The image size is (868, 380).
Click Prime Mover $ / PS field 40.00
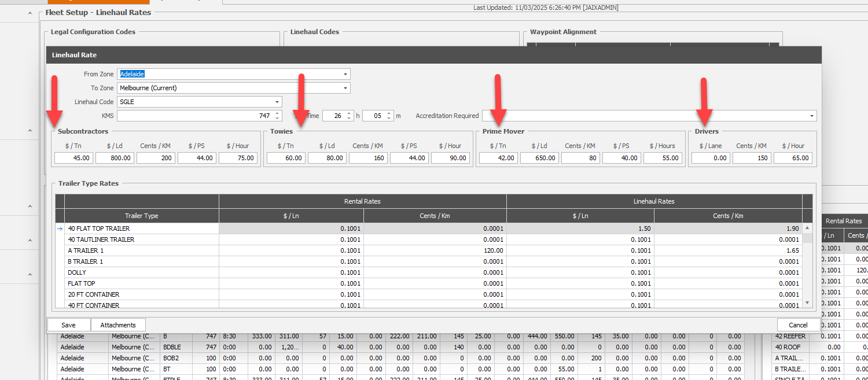pos(621,158)
